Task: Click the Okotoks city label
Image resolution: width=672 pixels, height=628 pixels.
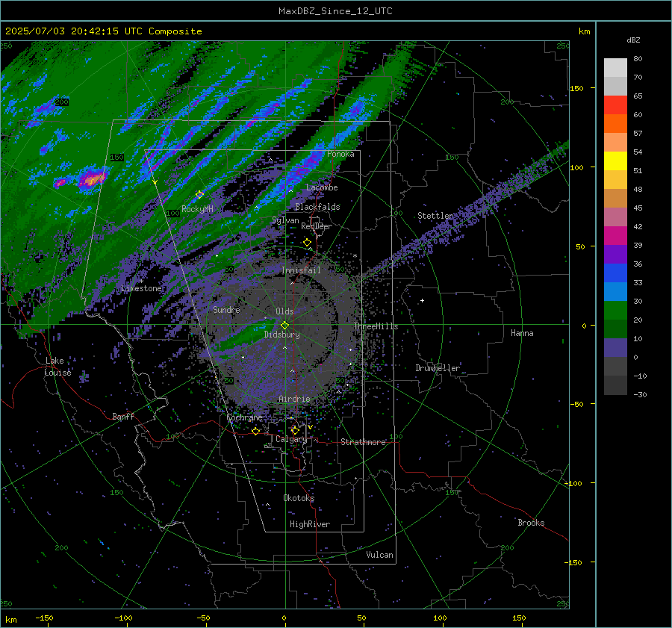Action: 299,498
